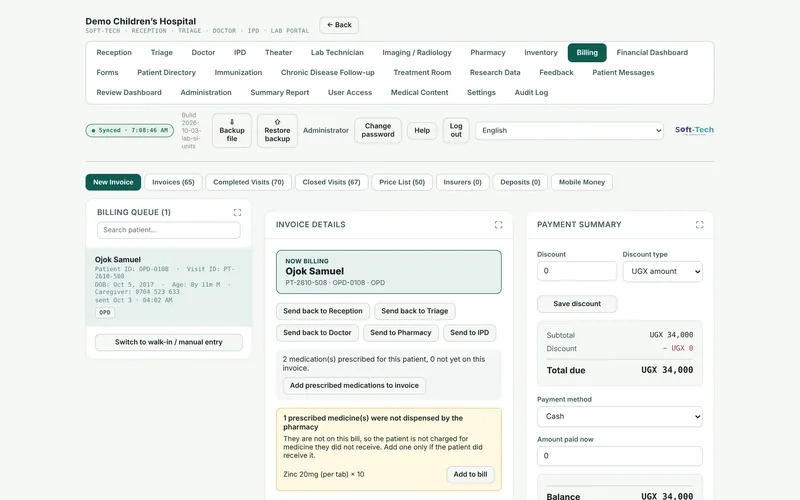Click the Save discount button
Viewport: 800px width, 500px height.
577,304
